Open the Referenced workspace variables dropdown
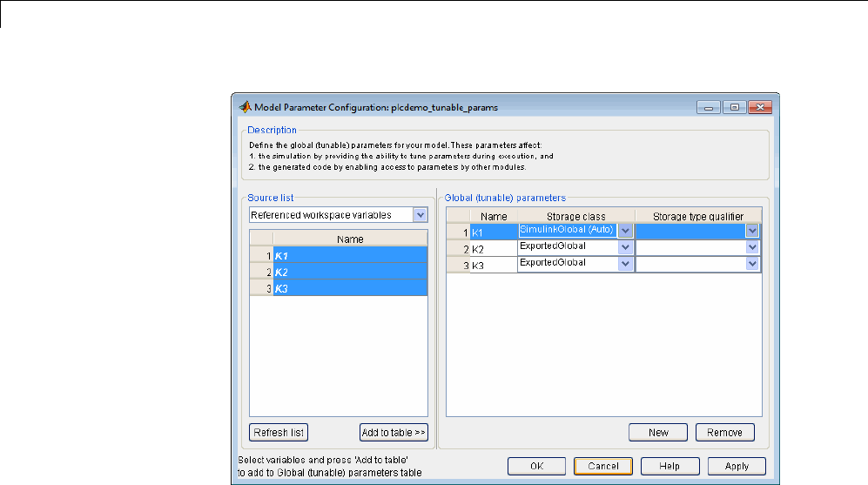 421,215
